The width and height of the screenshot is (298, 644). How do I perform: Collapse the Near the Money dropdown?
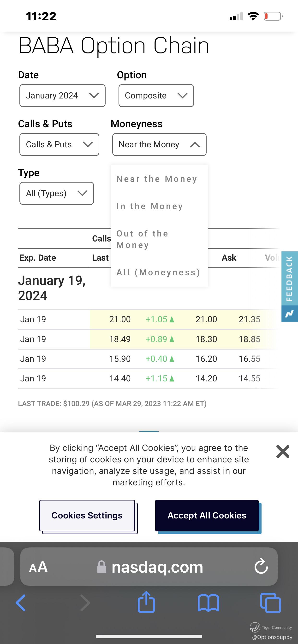click(x=159, y=144)
